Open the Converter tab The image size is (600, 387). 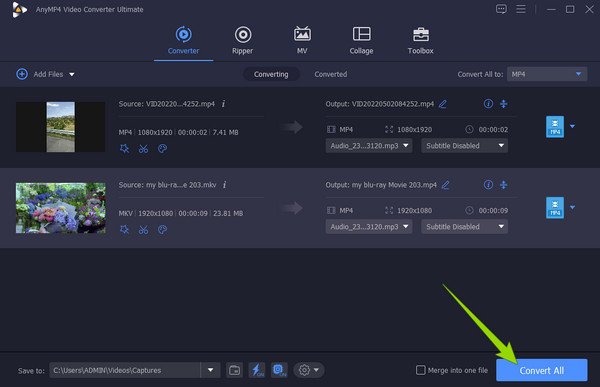point(183,41)
